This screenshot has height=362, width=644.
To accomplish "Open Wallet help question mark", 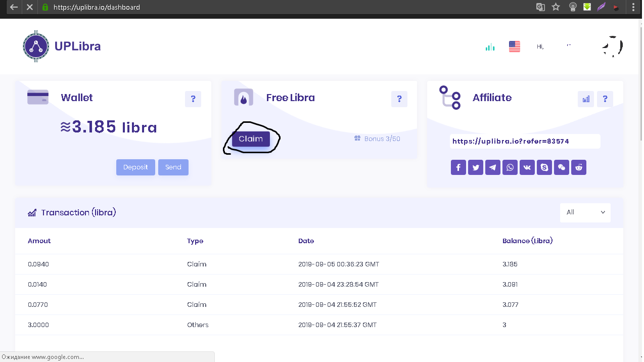I will point(193,99).
